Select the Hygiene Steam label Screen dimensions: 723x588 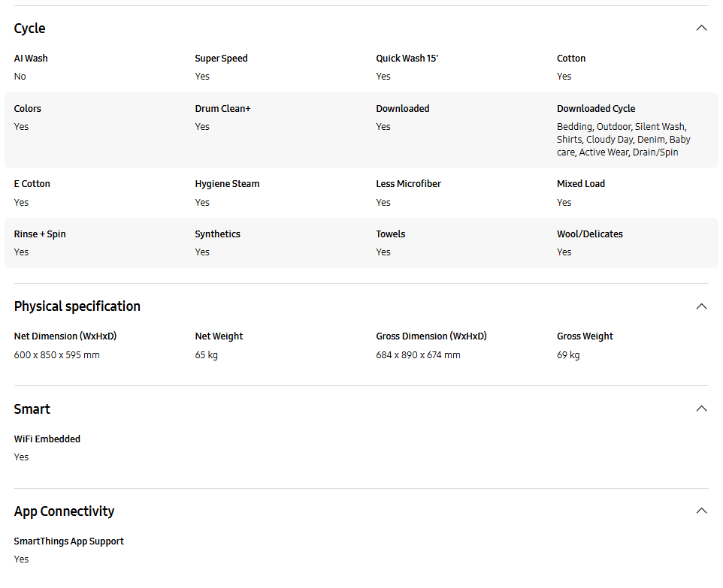click(227, 184)
